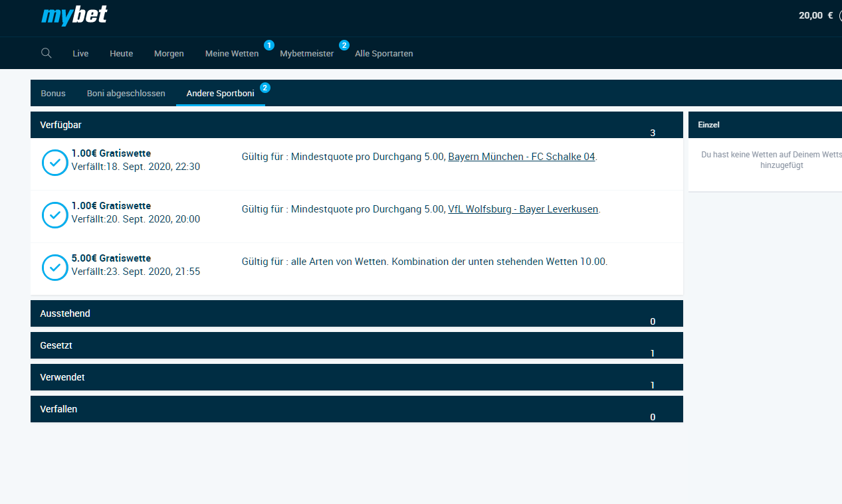
Task: Click 1.00€ Gratiswette title expiring 20. Sept.
Action: (111, 206)
